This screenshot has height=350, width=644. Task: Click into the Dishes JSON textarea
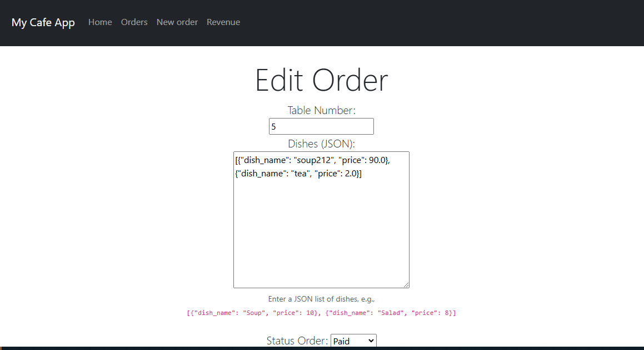tap(321, 220)
